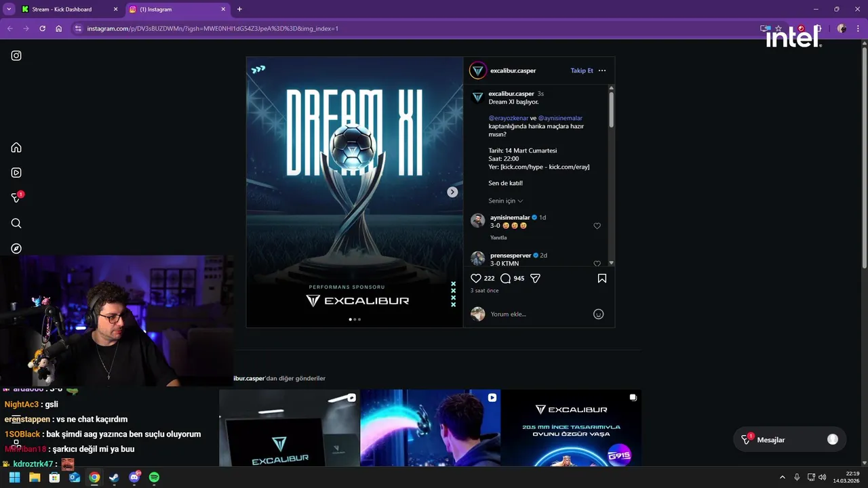Like aynisinemalar's comment heart
Image resolution: width=868 pixels, height=488 pixels.
597,226
